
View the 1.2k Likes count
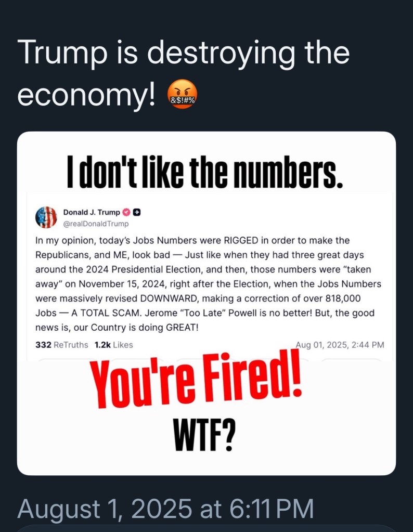pyautogui.click(x=113, y=344)
